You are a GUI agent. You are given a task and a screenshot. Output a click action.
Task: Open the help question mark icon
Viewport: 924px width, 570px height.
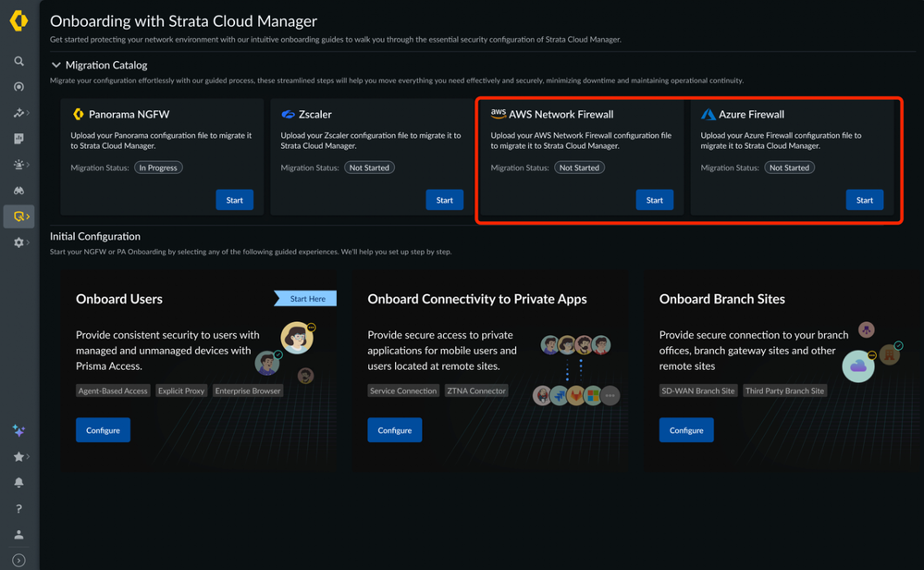pyautogui.click(x=18, y=509)
